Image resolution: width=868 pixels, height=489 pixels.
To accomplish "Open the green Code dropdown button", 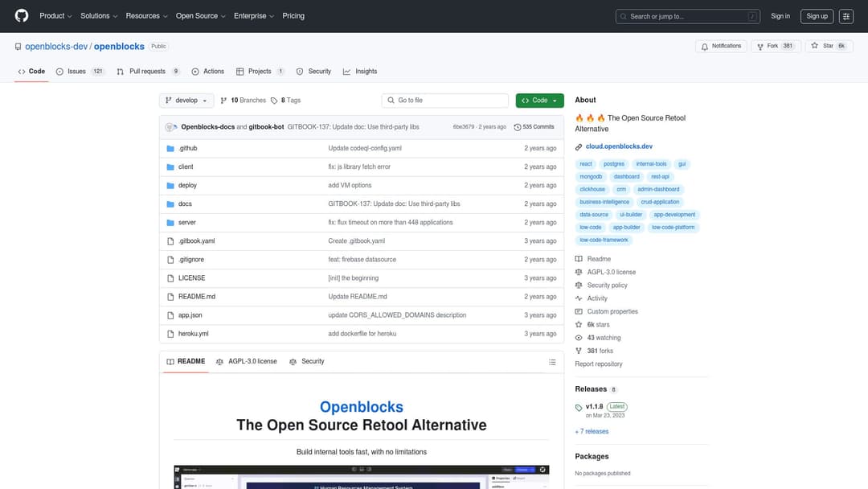I will 540,101.
